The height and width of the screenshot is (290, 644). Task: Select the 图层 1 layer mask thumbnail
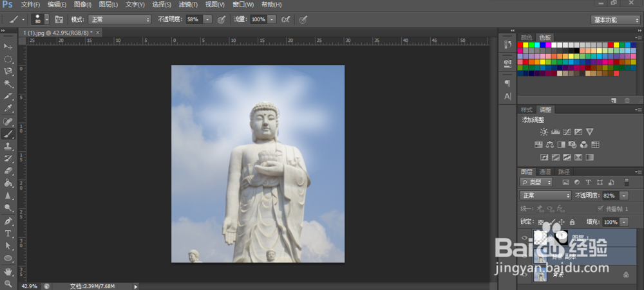562,237
